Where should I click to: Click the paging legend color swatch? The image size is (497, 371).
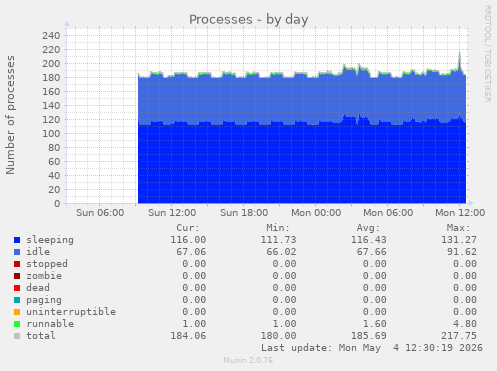(17, 300)
